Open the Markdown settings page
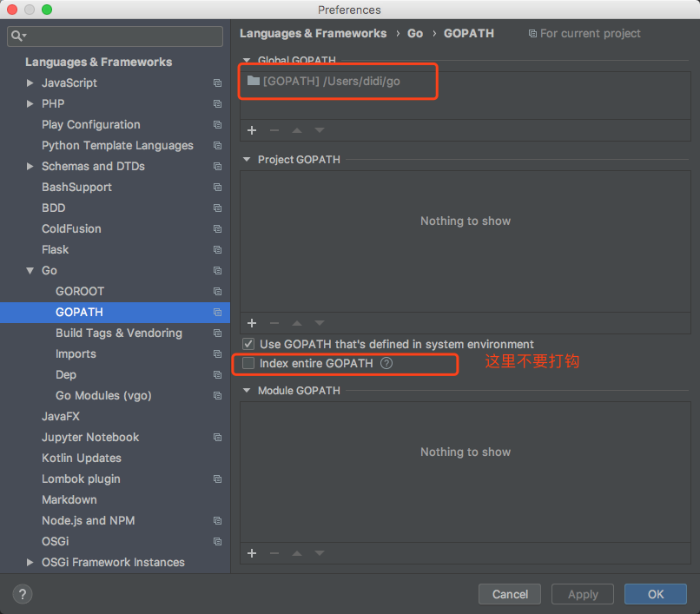This screenshot has height=614, width=700. click(x=69, y=499)
